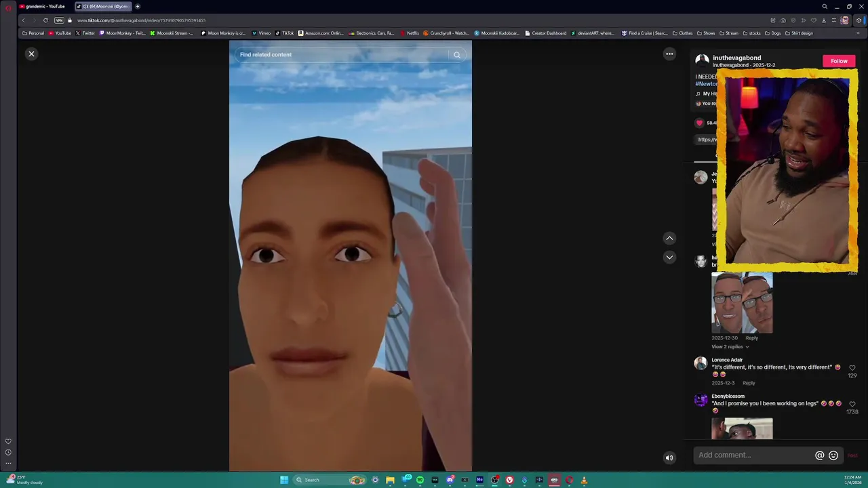868x488 pixels.
Task: Close the TikTok video viewer
Action: (x=31, y=54)
